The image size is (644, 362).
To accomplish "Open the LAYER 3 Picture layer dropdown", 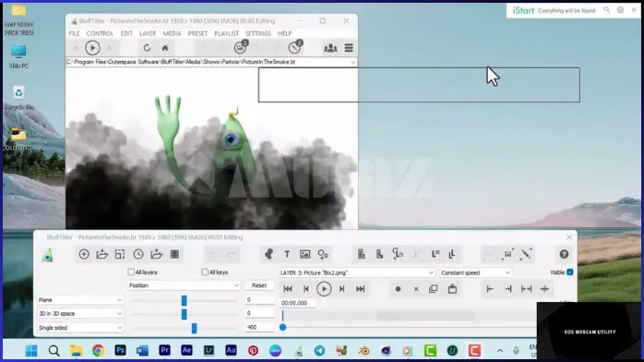I will [356, 272].
